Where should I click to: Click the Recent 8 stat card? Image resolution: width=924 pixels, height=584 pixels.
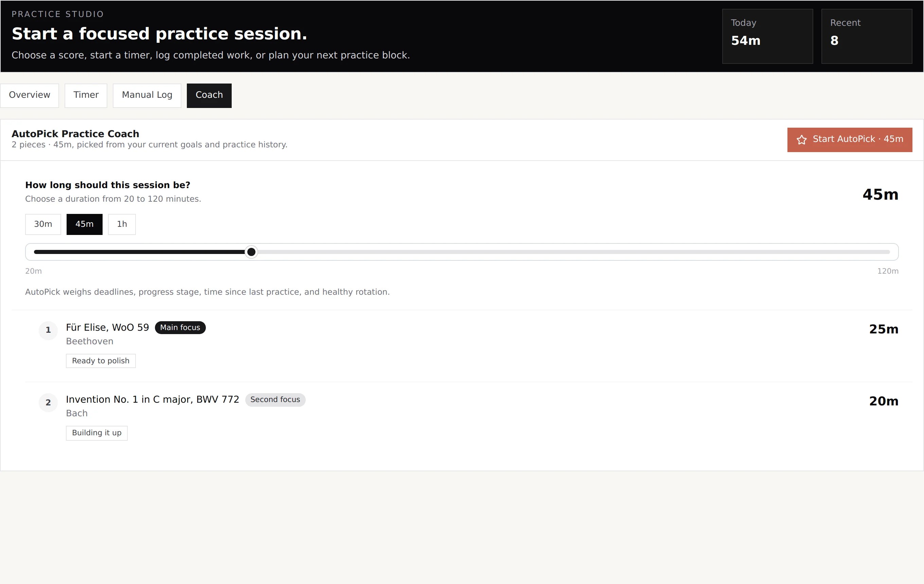coord(867,36)
